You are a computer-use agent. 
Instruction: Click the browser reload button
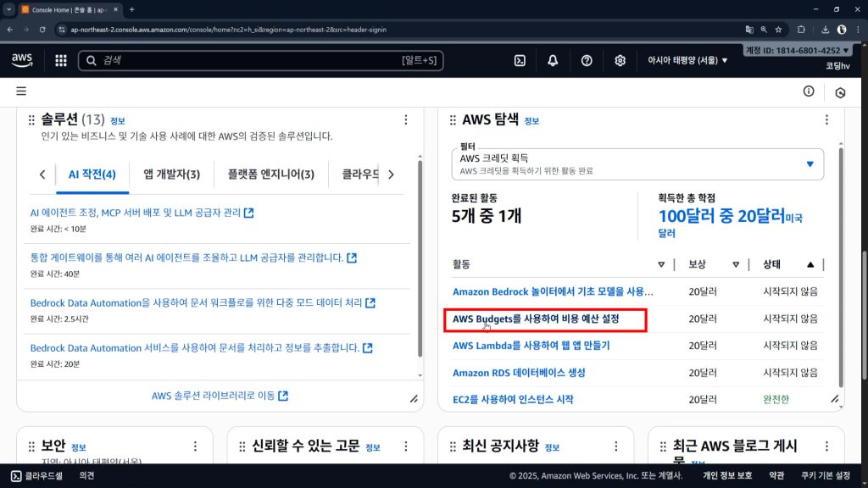42,30
